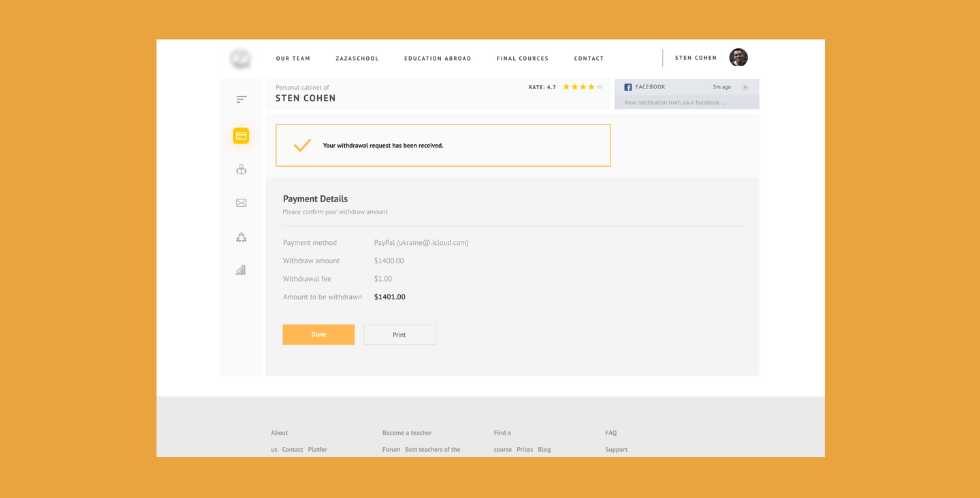Open Sten Cohen profile avatar
Image resolution: width=980 pixels, height=498 pixels.
738,58
